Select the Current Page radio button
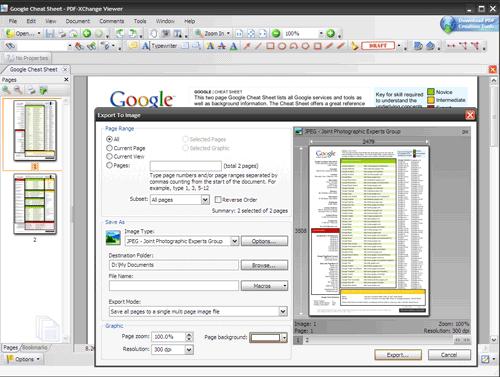Screen dimensions: 500x377 click(109, 148)
